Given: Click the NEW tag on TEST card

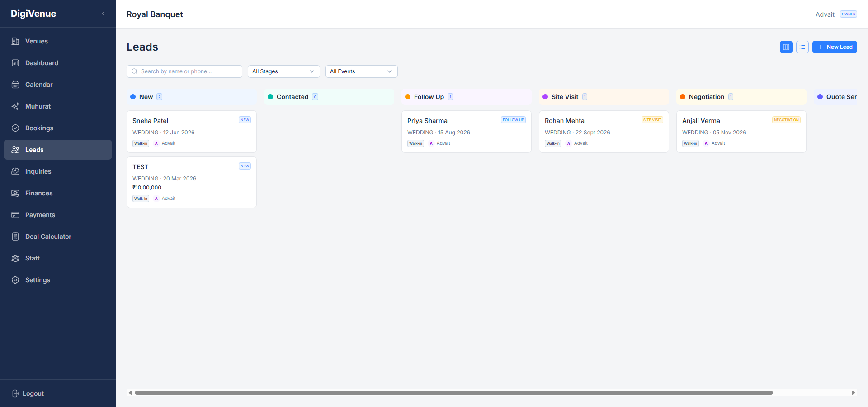Looking at the screenshot, I should [x=245, y=166].
